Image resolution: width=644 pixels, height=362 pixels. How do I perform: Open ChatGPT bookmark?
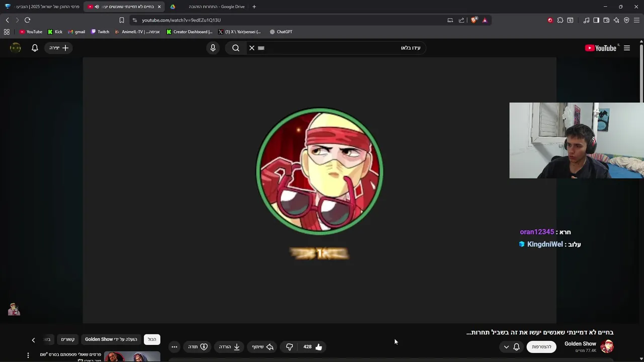281,32
